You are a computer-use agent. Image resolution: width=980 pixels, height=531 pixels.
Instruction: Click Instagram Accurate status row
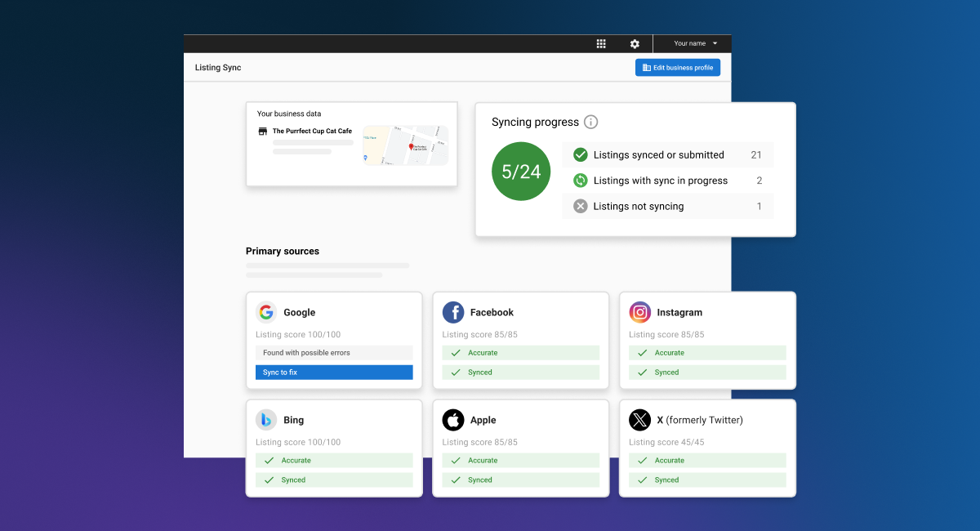point(707,353)
